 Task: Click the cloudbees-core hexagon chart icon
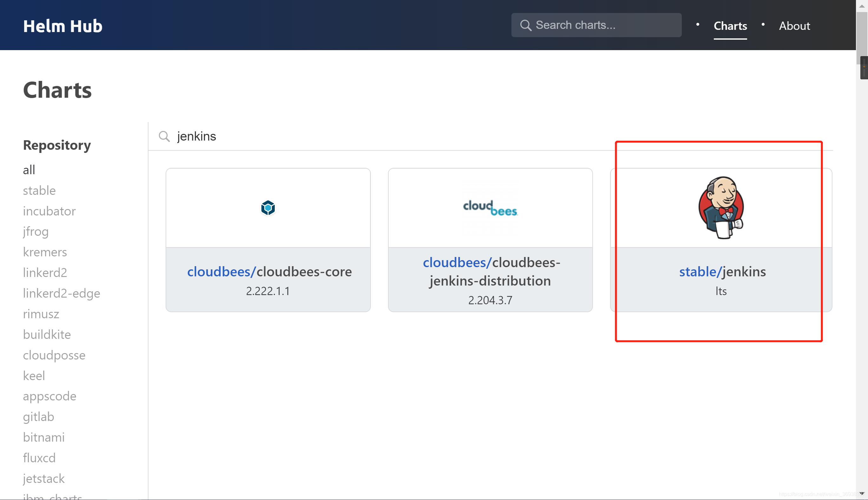268,208
